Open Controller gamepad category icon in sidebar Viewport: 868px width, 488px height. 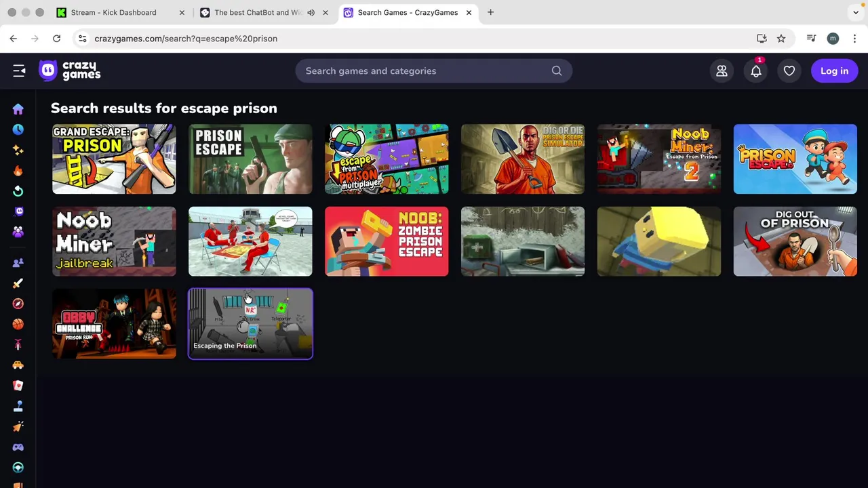[x=18, y=447]
